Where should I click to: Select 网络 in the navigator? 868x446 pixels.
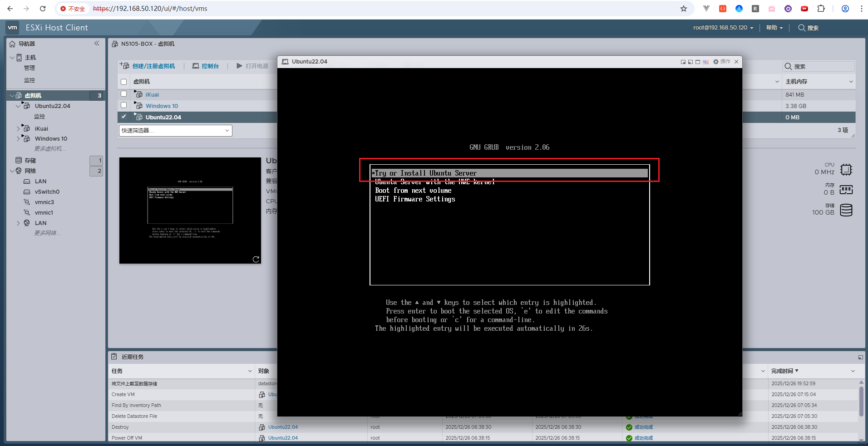[x=30, y=171]
